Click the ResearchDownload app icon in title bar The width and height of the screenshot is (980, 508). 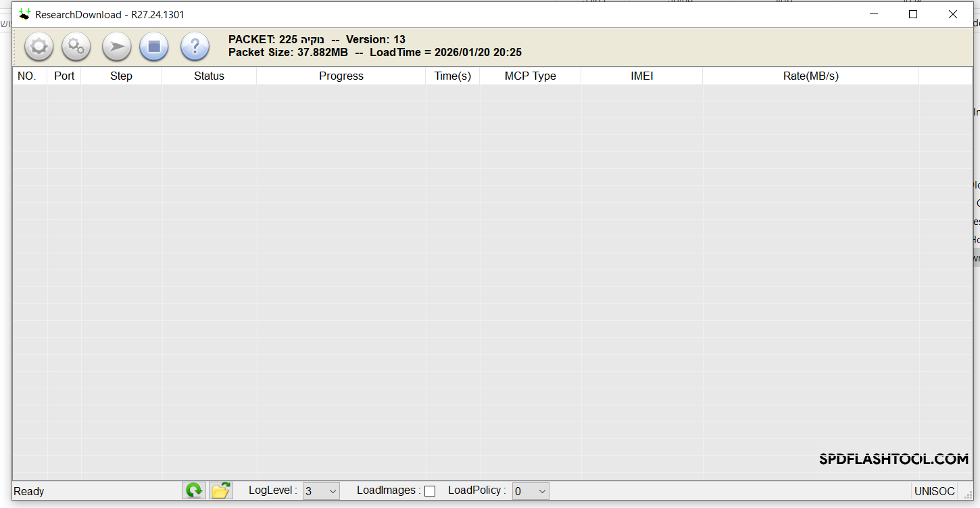click(24, 14)
